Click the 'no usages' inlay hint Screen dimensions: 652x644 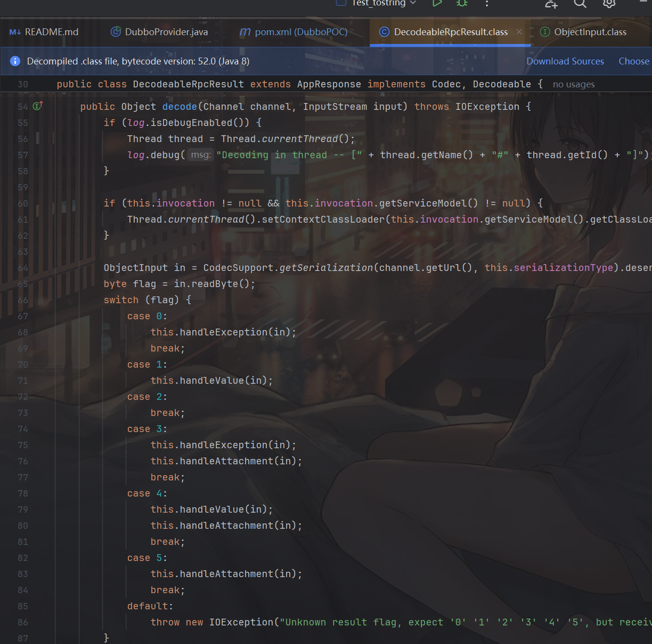[x=573, y=84]
